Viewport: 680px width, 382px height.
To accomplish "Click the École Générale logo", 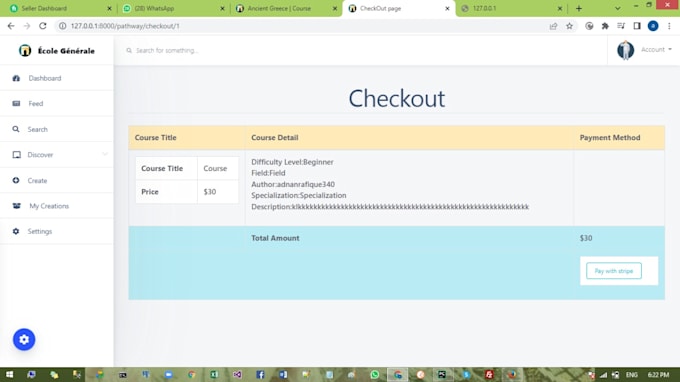I will click(57, 51).
